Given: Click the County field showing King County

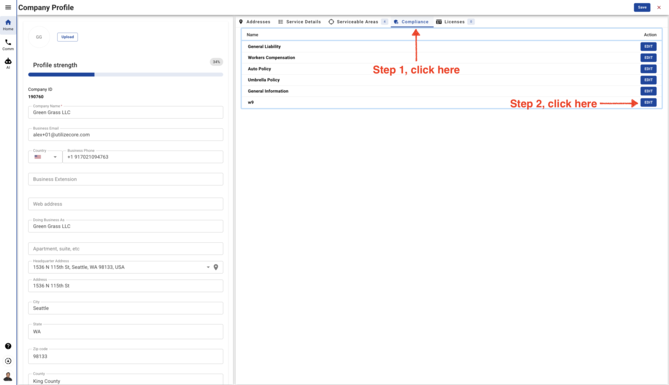Looking at the screenshot, I should click(125, 379).
